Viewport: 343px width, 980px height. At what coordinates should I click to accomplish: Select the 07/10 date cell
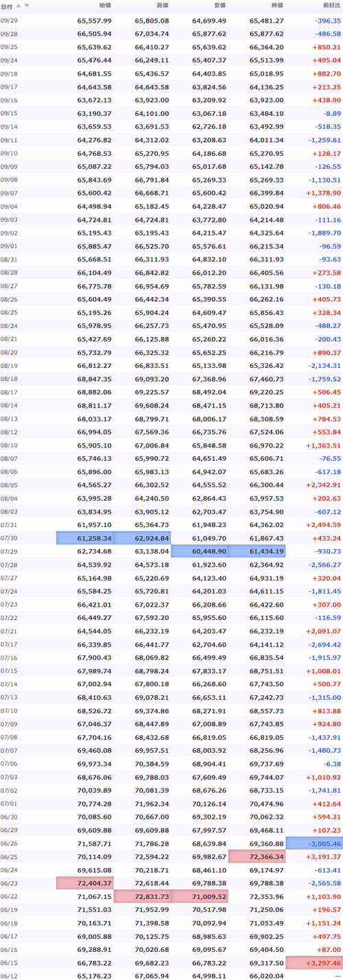pos(9,710)
